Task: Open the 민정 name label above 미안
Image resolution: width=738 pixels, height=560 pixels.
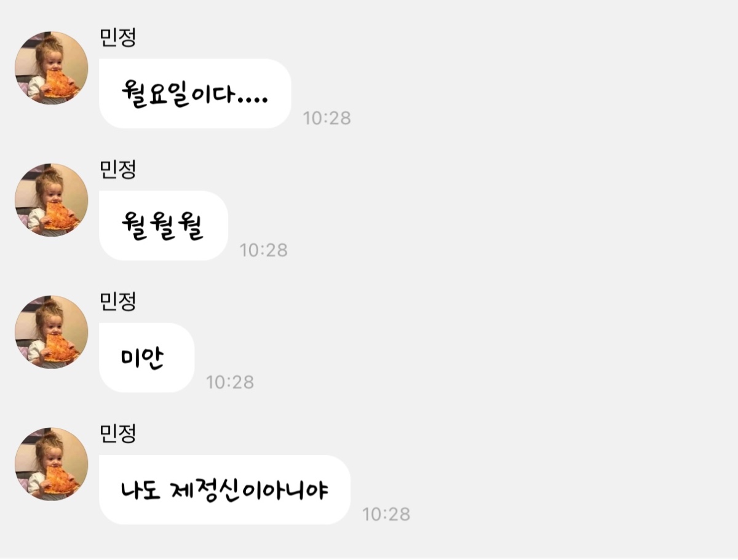Action: click(117, 302)
